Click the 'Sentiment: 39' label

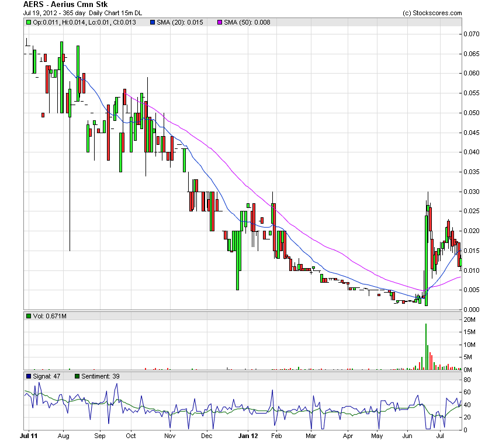(x=101, y=376)
